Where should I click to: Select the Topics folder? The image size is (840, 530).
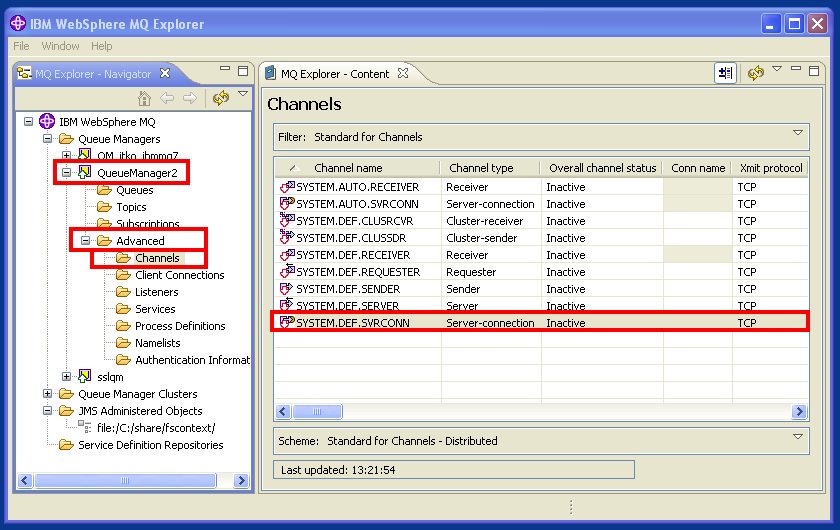pyautogui.click(x=131, y=207)
